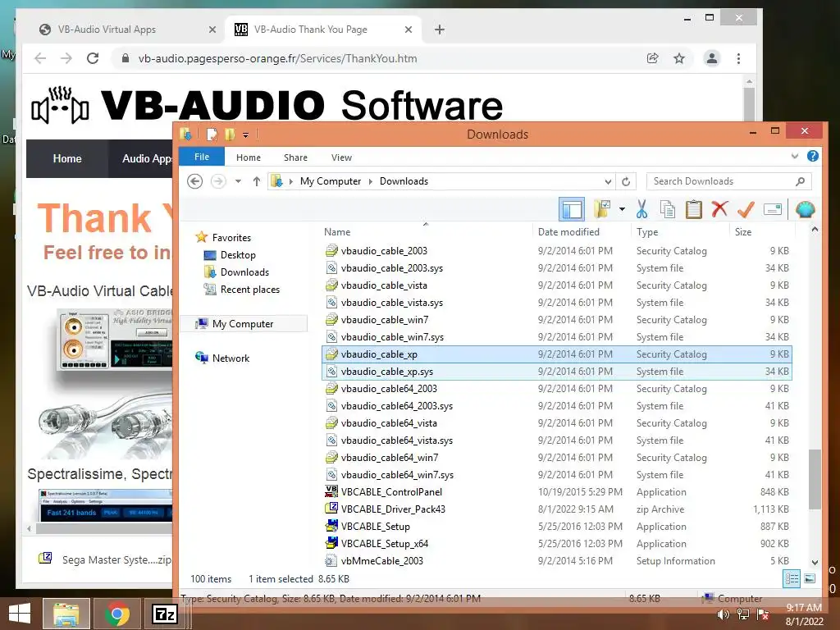Viewport: 840px width, 630px height.
Task: Click the scissors Cut icon in Explorer toolbar
Action: pos(641,209)
